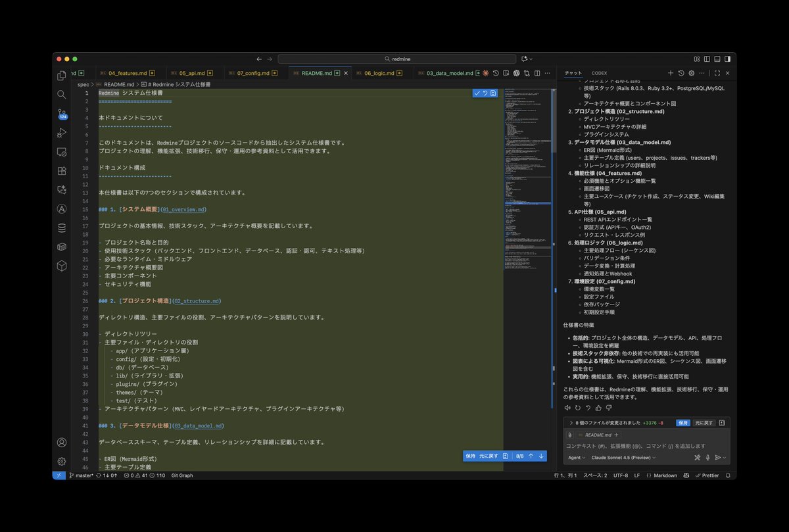
Task: Go to previous change with up arrow
Action: (x=531, y=456)
